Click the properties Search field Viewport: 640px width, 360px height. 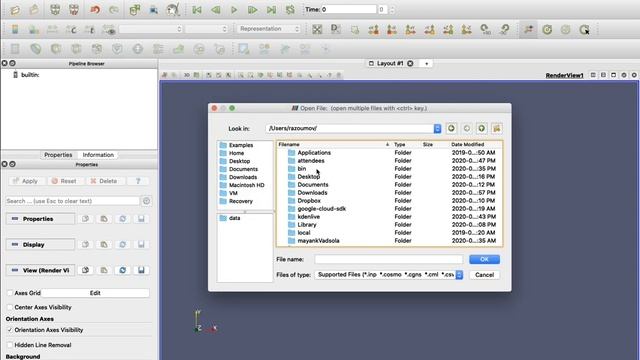coord(73,201)
